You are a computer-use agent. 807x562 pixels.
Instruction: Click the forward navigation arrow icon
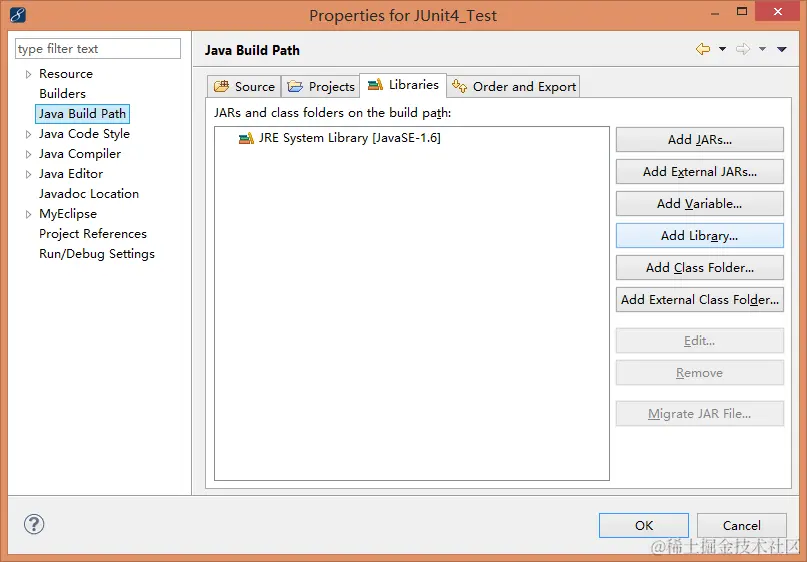click(x=743, y=49)
